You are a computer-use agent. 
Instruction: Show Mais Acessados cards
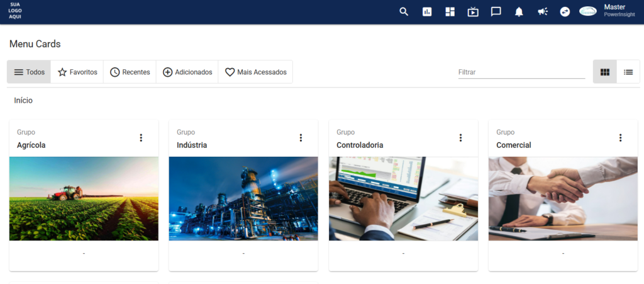(x=255, y=72)
